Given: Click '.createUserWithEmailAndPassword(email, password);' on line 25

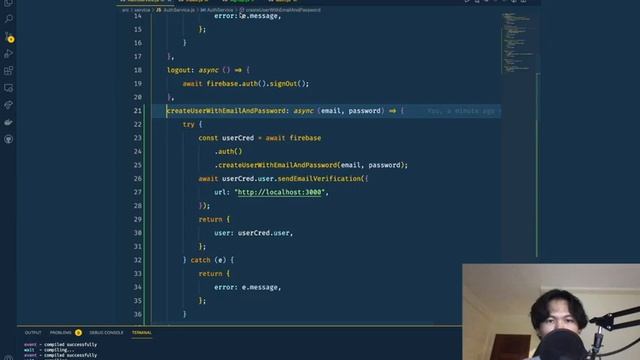Looking at the screenshot, I should pos(311,165).
